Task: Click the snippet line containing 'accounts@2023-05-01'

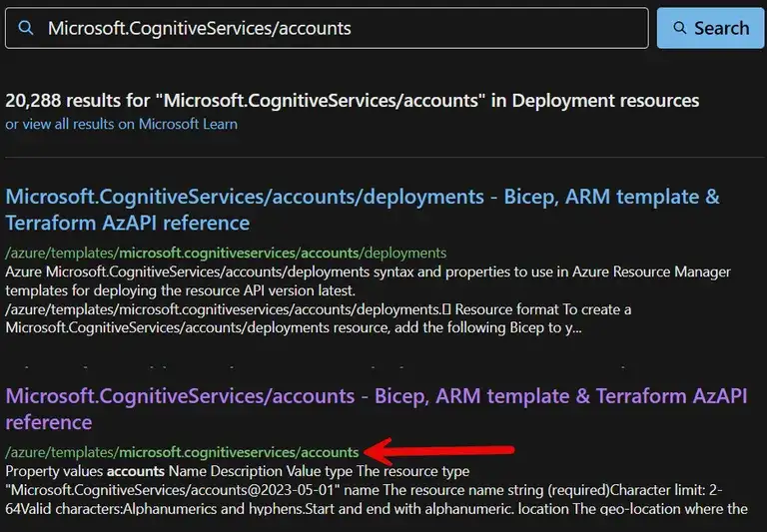Action: coord(364,490)
